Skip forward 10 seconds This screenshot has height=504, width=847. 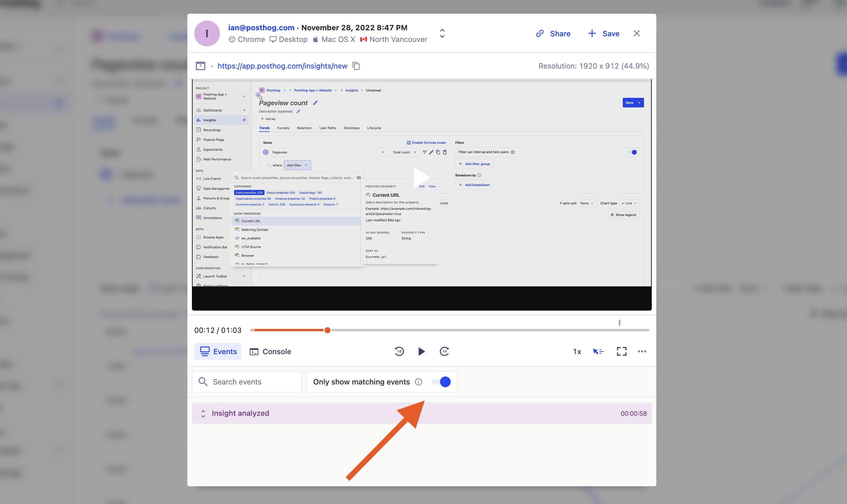click(x=444, y=351)
